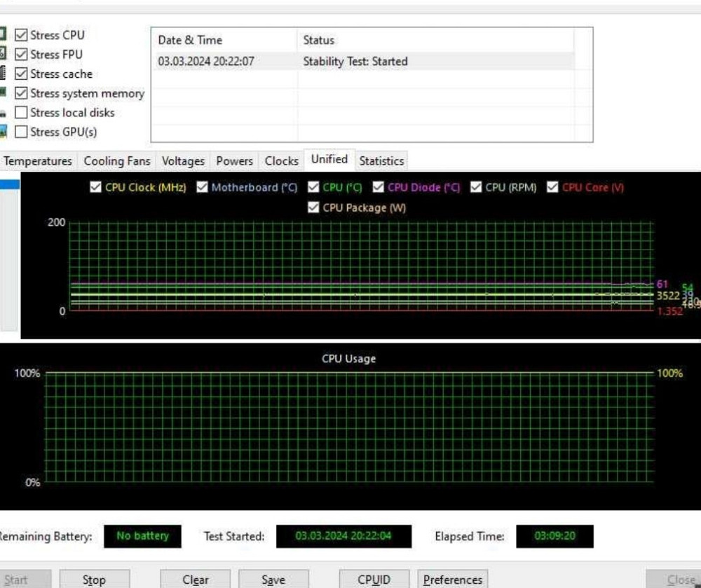
Task: Toggle CPU Package (W) graph checkbox
Action: point(313,208)
